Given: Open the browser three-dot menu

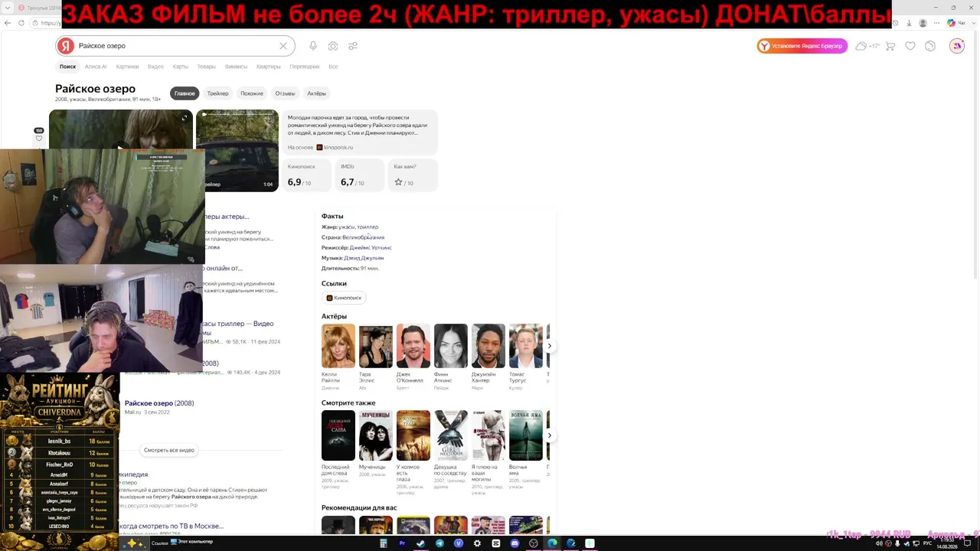Looking at the screenshot, I should click(936, 23).
